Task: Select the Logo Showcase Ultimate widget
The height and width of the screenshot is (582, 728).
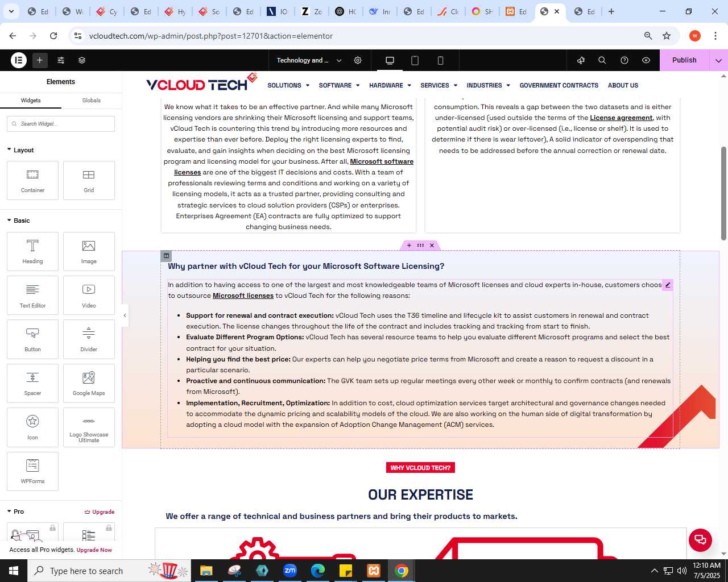Action: click(x=89, y=427)
